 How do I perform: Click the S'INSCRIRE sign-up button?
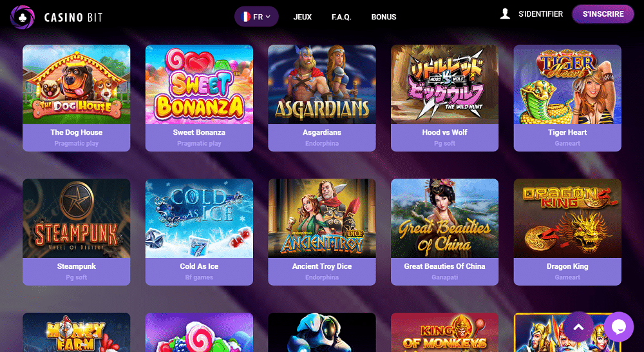point(603,14)
